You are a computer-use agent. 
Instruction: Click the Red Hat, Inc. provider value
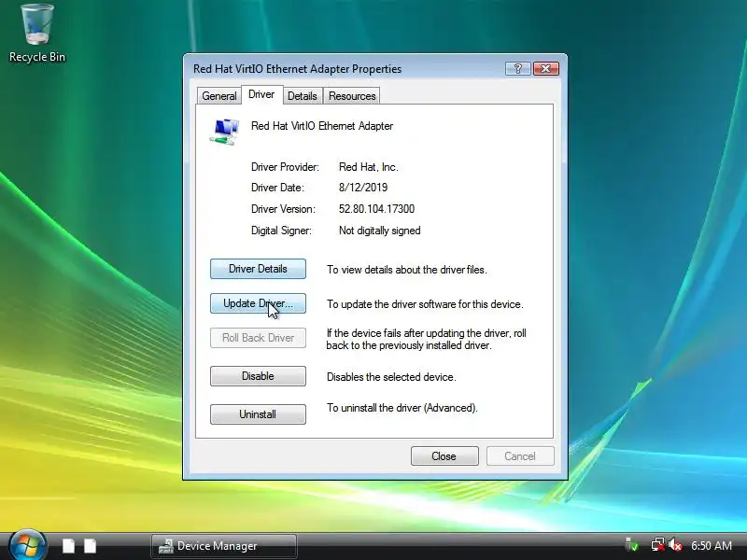[x=368, y=167]
